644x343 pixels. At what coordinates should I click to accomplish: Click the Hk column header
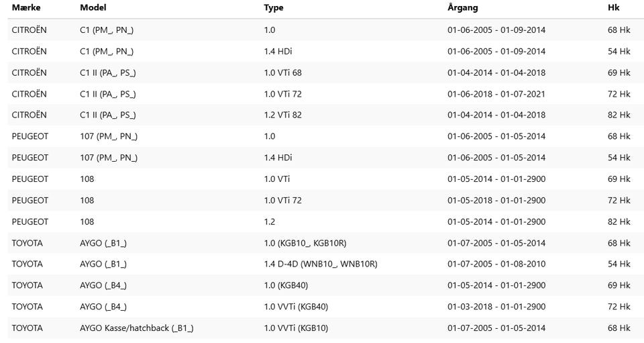612,8
